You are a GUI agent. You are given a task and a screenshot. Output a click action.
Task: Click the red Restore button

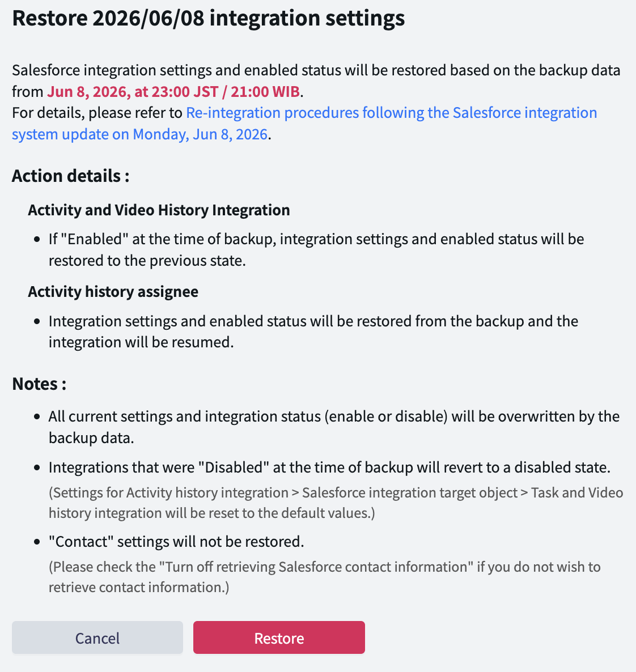(x=279, y=637)
